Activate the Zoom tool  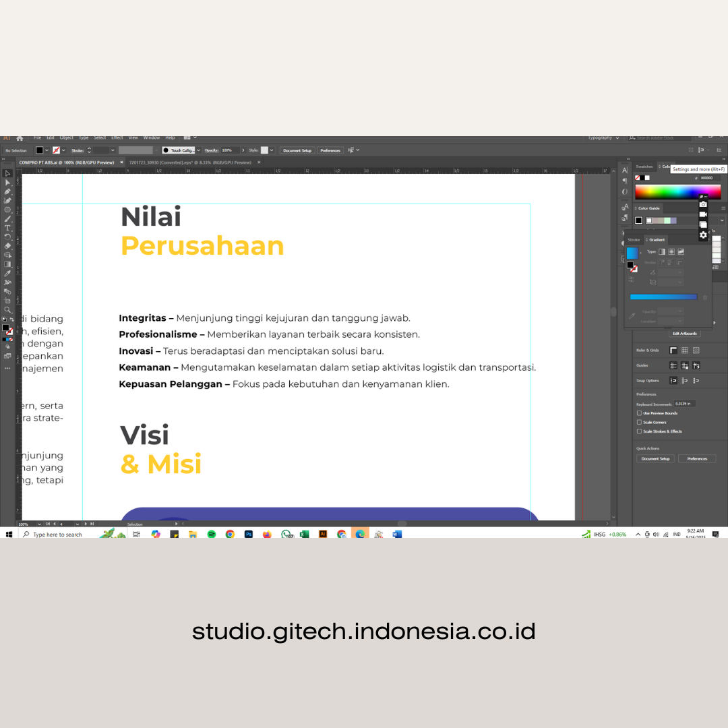[7, 310]
